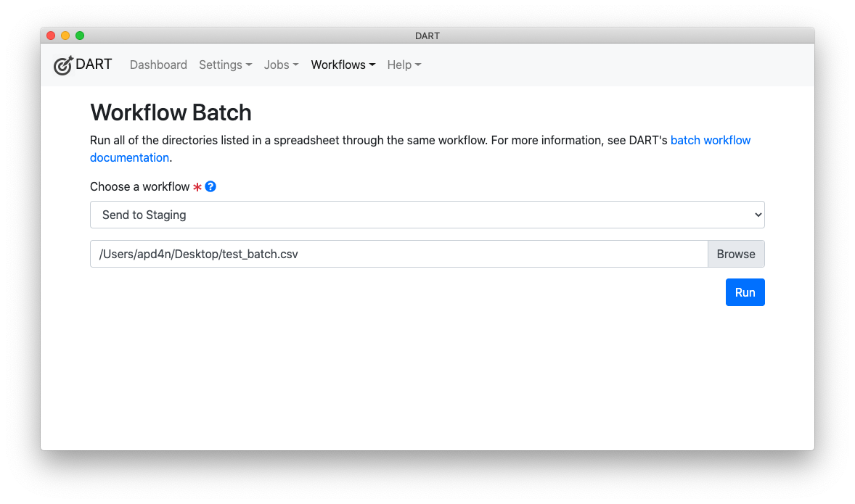Open the Send to Staging workflow selector
Screen dimensions: 855x504
pos(427,215)
